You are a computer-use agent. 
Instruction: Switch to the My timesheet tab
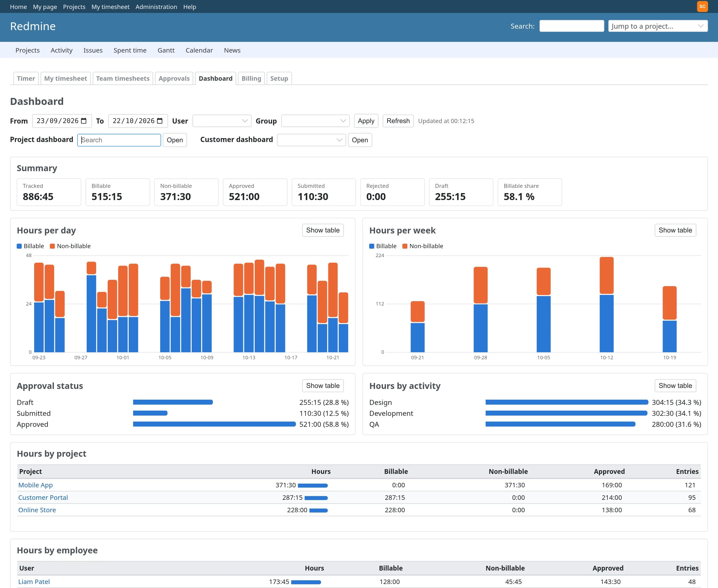coord(65,78)
